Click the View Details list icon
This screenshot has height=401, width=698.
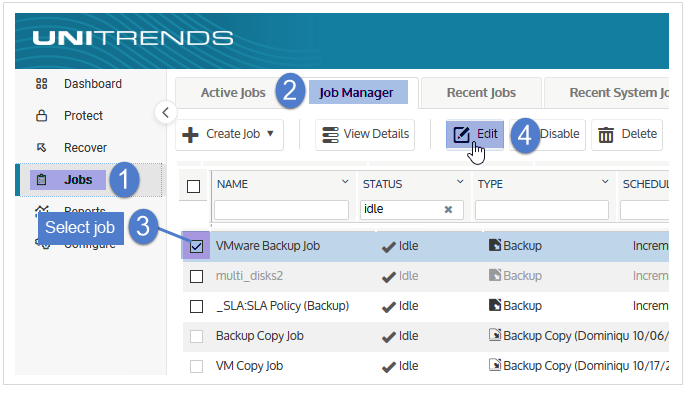pyautogui.click(x=330, y=134)
